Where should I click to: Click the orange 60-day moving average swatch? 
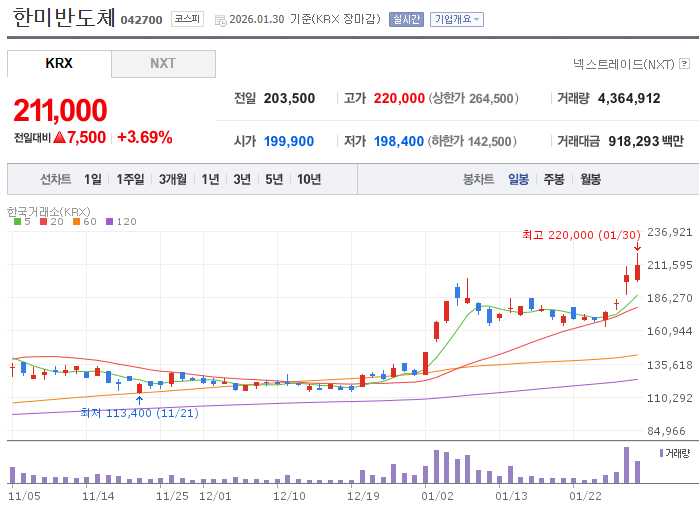tap(76, 222)
